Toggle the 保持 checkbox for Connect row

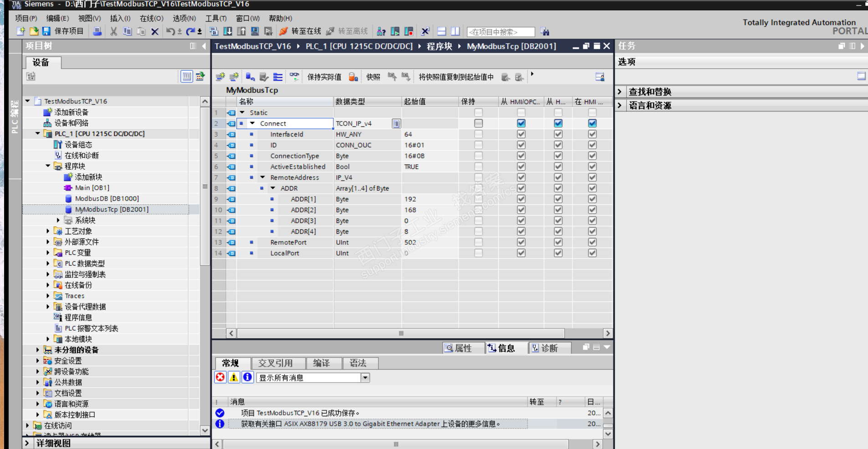pyautogui.click(x=478, y=123)
